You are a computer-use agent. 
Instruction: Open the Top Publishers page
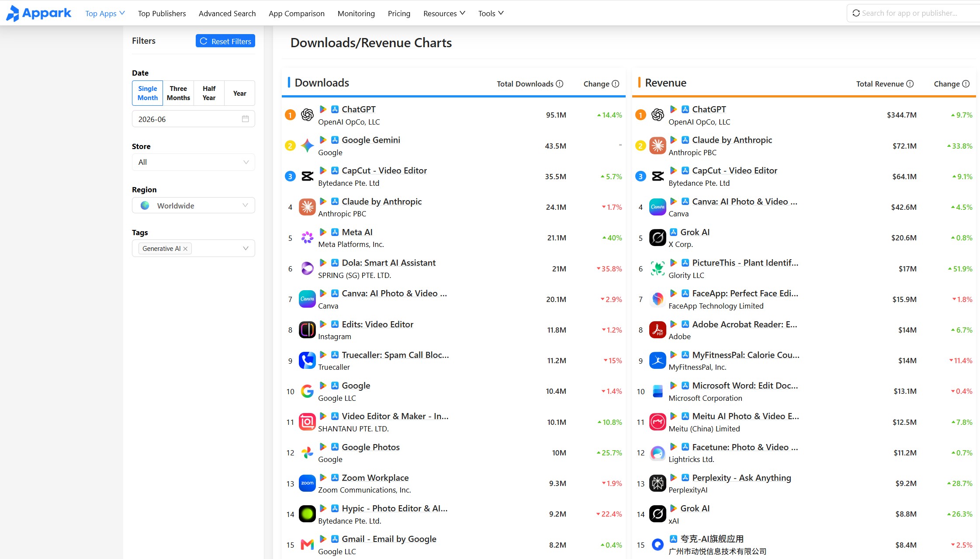coord(162,14)
